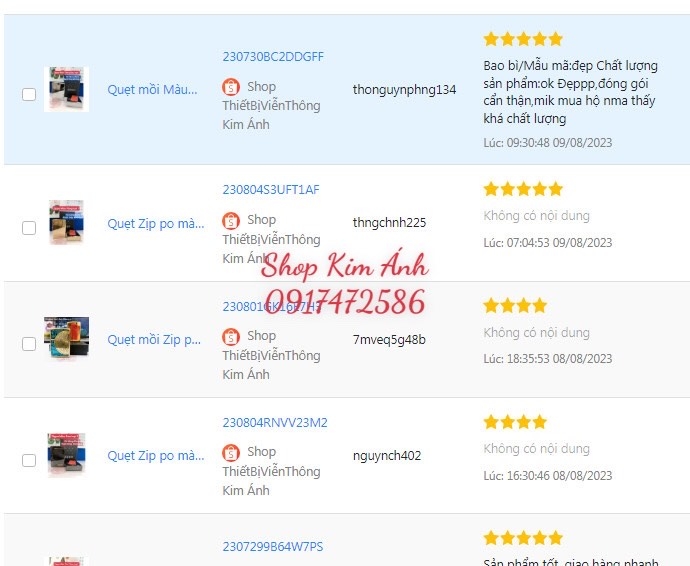Tick checkbox for thngchnh225 review row
Image resolution: width=690 pixels, height=566 pixels.
(x=29, y=228)
